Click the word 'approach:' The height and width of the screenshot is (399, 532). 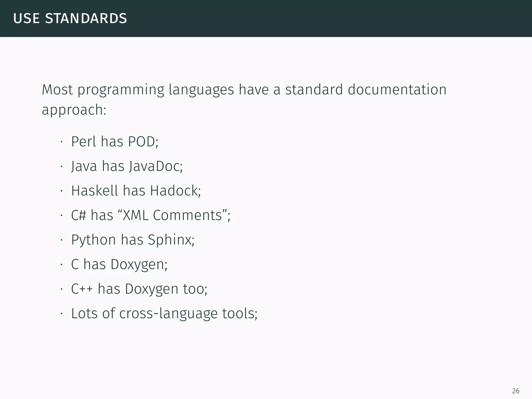point(74,110)
